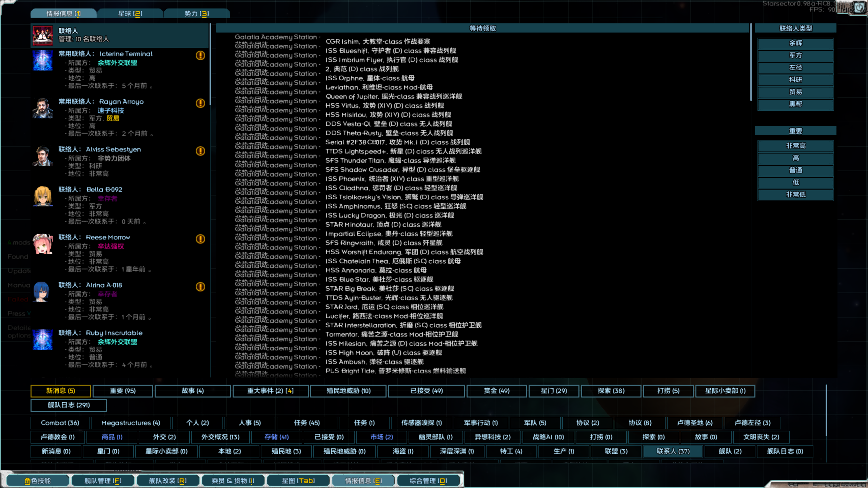Image resolution: width=868 pixels, height=488 pixels.
Task: Click Bella B-092's portrait
Action: [43, 196]
